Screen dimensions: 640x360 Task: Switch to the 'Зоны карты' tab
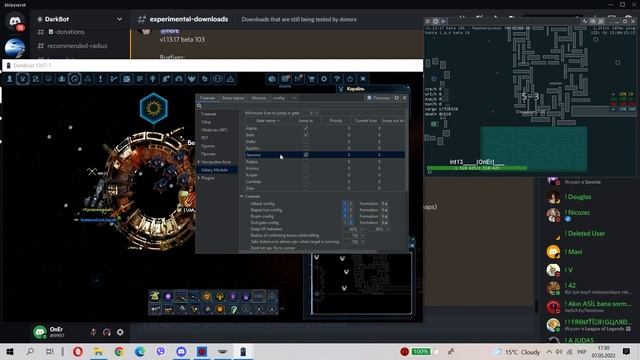click(x=233, y=98)
